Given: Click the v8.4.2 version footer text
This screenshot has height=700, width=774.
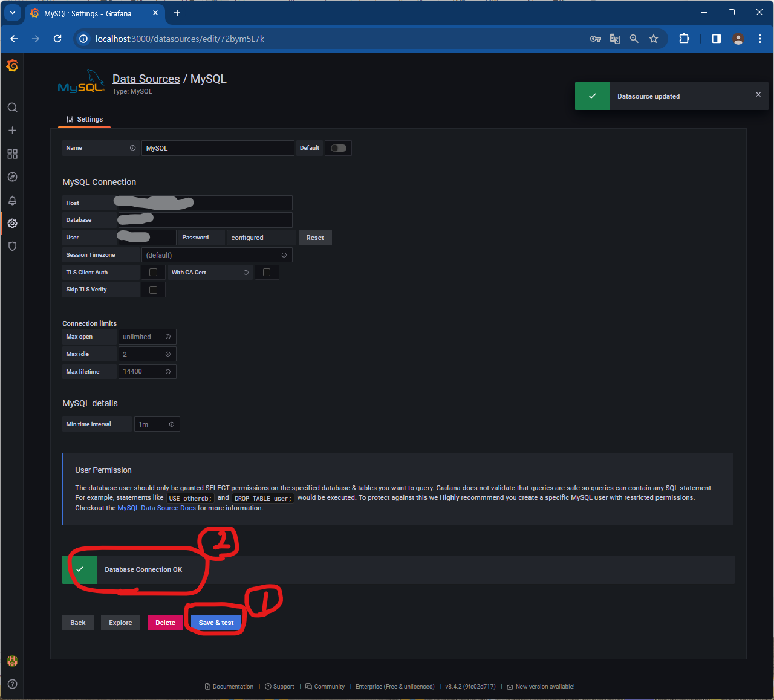Looking at the screenshot, I should [470, 687].
